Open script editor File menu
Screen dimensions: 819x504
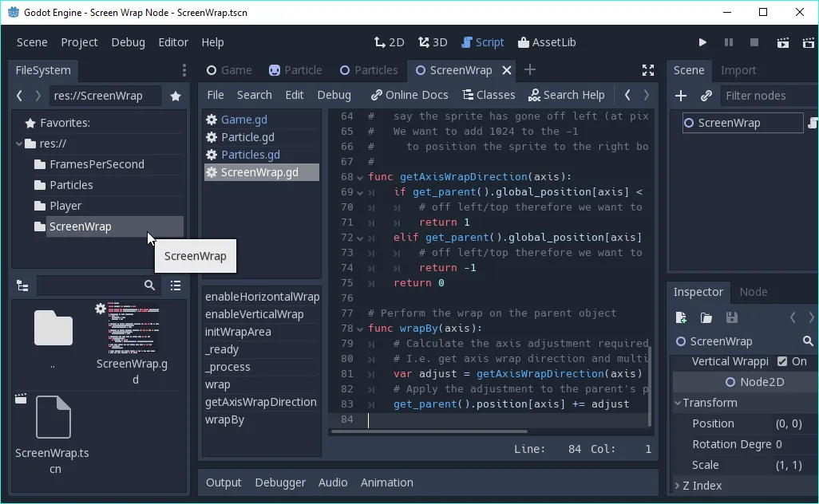point(216,95)
